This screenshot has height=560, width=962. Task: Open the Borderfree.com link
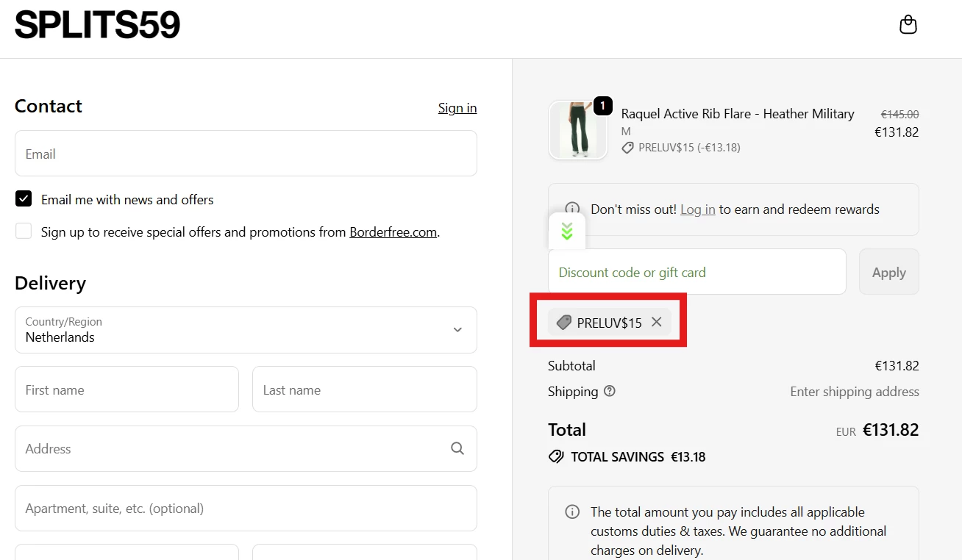(393, 232)
